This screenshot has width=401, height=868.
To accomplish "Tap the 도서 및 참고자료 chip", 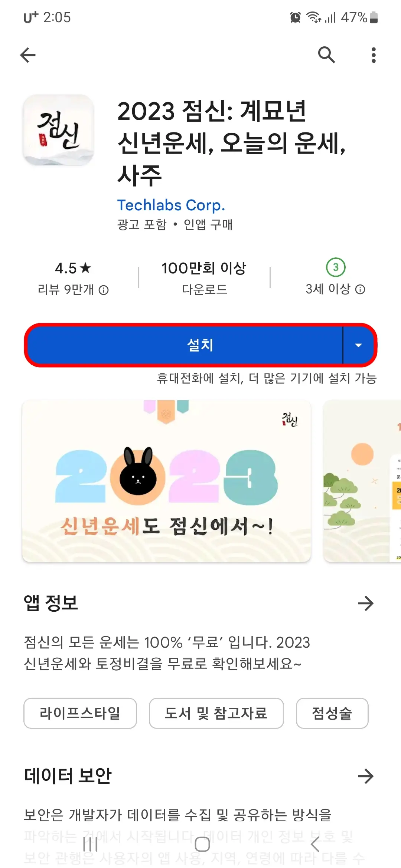I will 216,713.
